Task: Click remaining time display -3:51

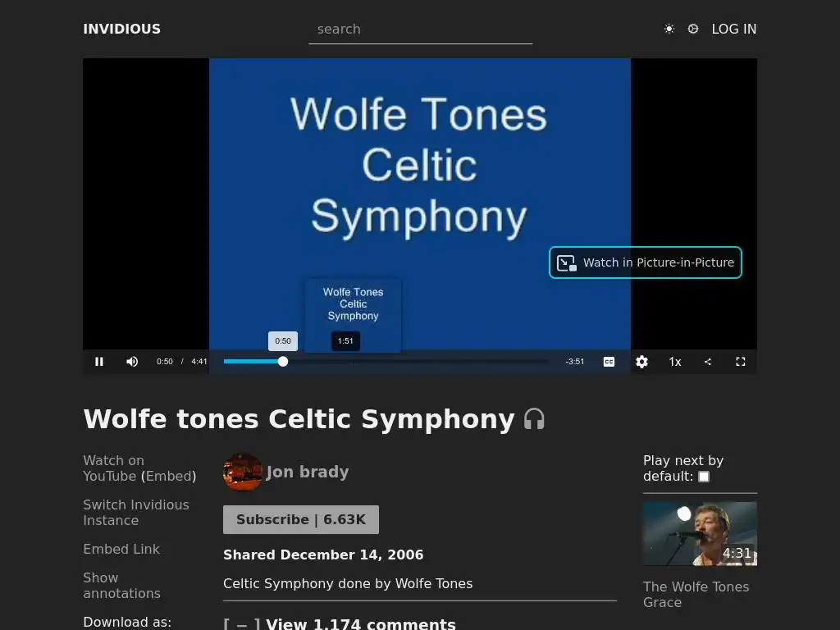Action: pyautogui.click(x=575, y=362)
